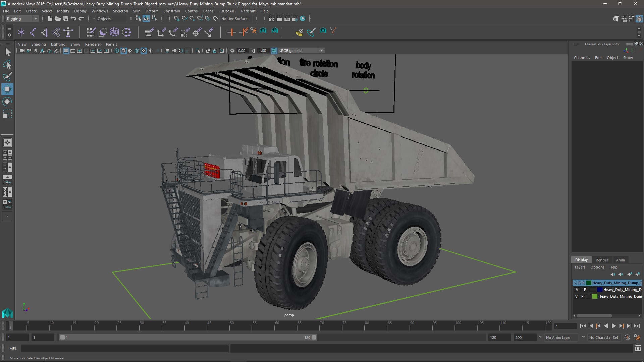
Task: Open the shelf options menu gear icon
Action: point(9,35)
